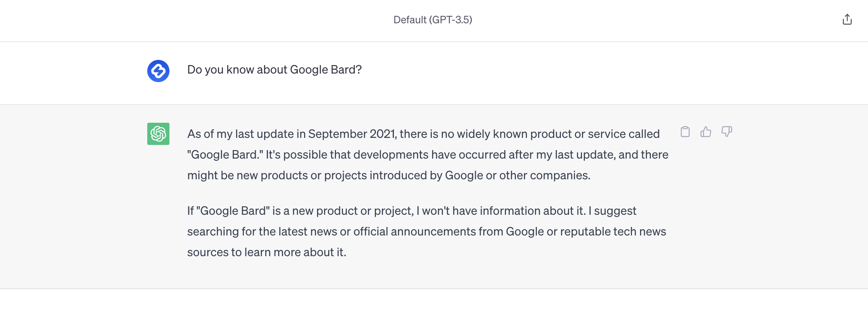Click the share conversation icon
The image size is (868, 312).
pos(847,20)
